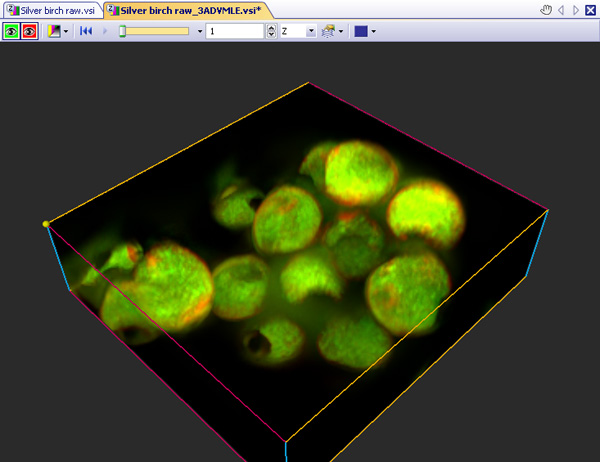Open the Z dimension combo box
The image size is (600, 462).
click(x=298, y=31)
